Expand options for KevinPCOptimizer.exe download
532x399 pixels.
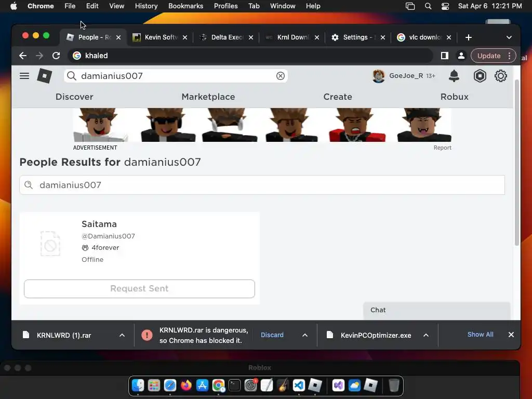click(426, 335)
